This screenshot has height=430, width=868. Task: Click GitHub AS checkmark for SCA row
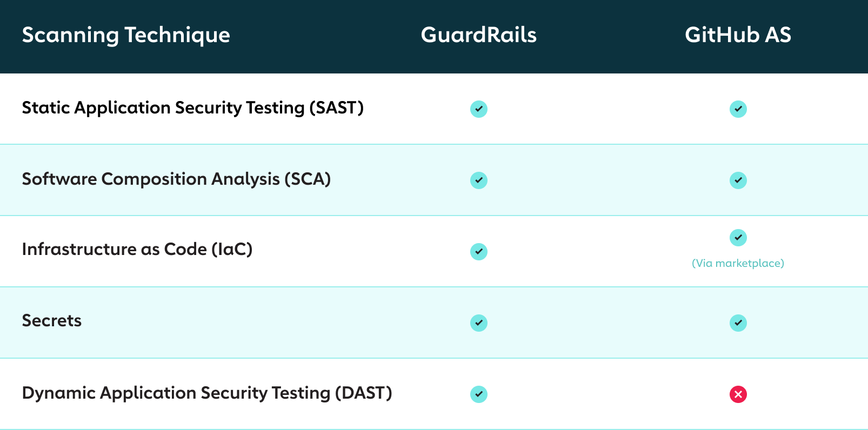pos(738,180)
